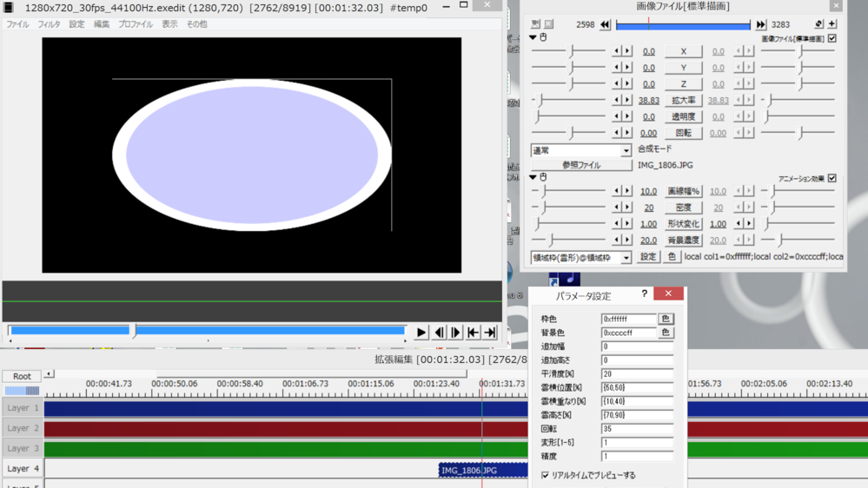Toggle the アニメーション効果 checkbox
The image size is (868, 488).
[x=832, y=179]
